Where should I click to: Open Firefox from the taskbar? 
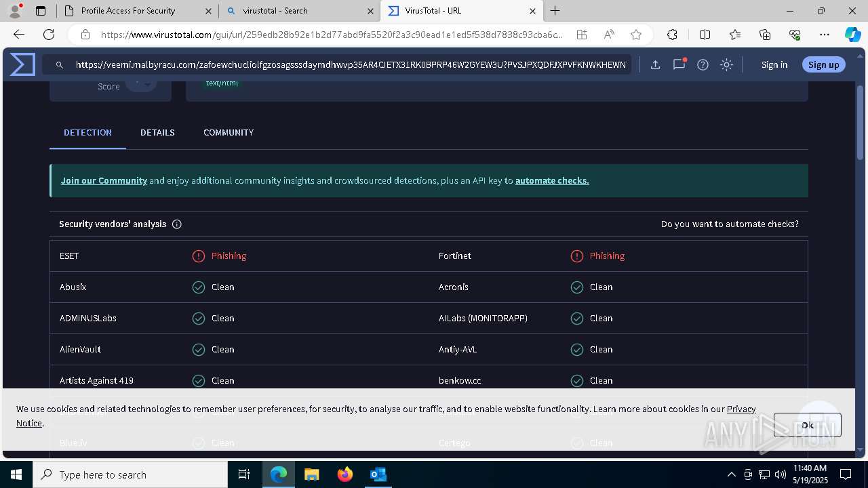pos(344,474)
